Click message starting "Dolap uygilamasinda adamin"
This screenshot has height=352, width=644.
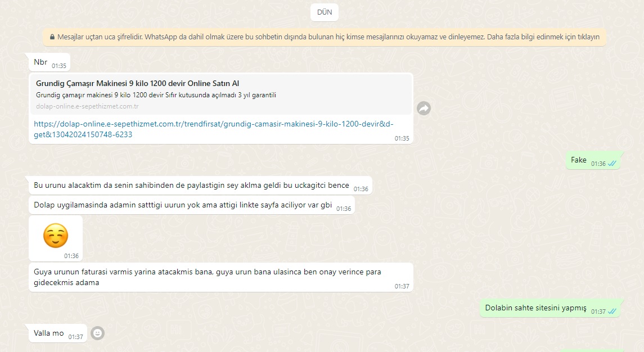(x=183, y=205)
